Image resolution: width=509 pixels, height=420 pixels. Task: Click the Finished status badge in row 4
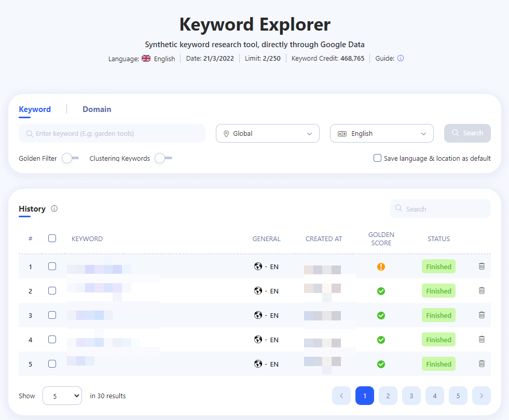tap(438, 340)
